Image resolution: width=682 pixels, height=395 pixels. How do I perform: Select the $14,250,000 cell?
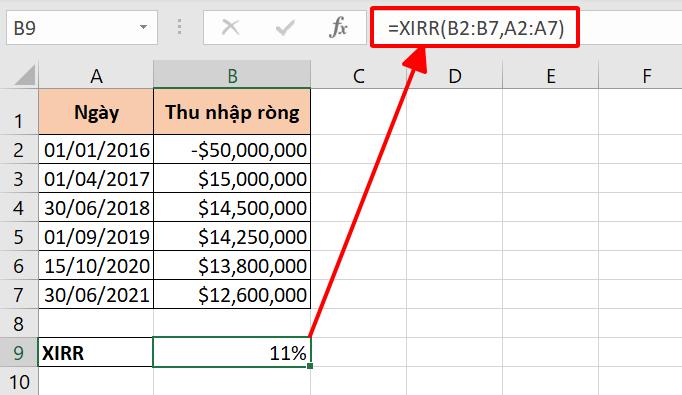(232, 236)
